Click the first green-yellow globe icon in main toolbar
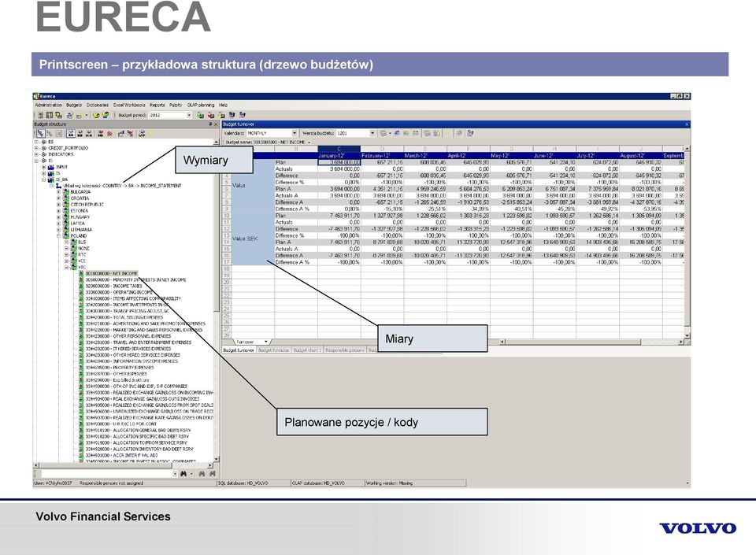The width and height of the screenshot is (756, 555). point(96,115)
